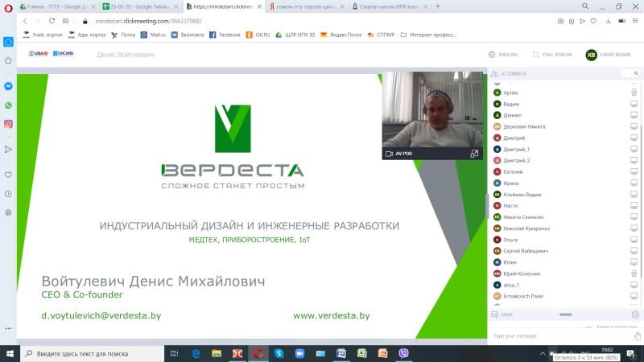Open Viber from the taskbar
The width and height of the screenshot is (644, 362).
[404, 354]
